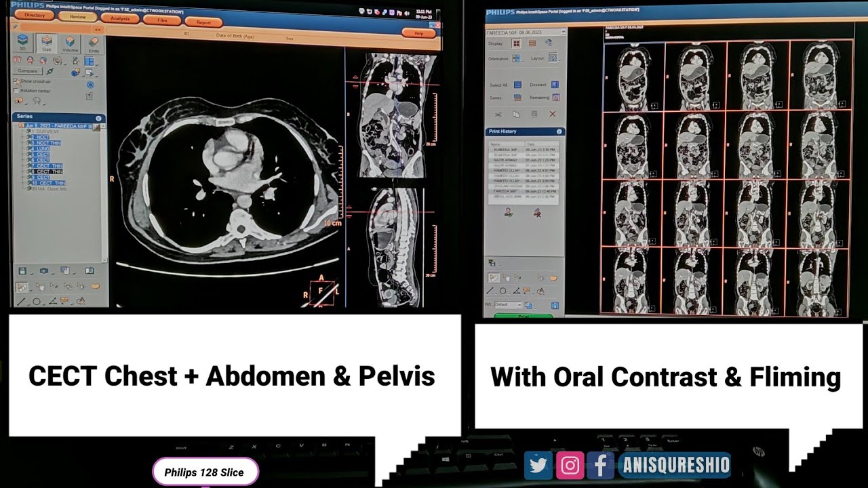The height and width of the screenshot is (488, 868).
Task: Select the ellipse tool in film window
Action: click(x=502, y=291)
